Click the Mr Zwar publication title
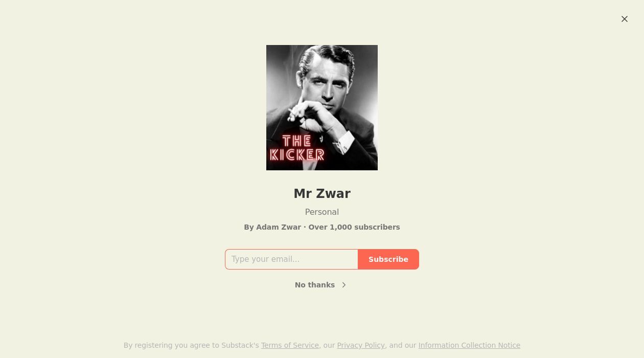 coord(322,194)
